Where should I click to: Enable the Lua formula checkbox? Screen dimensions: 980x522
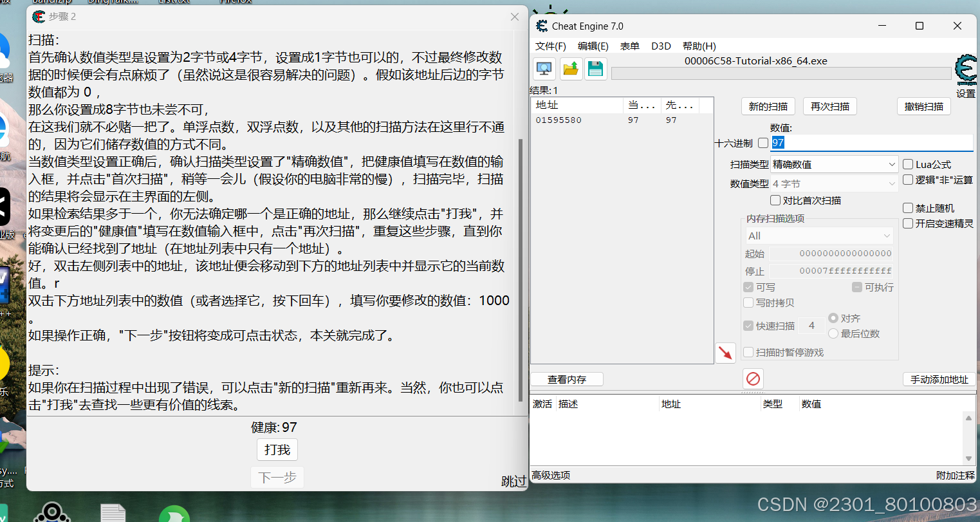point(908,164)
